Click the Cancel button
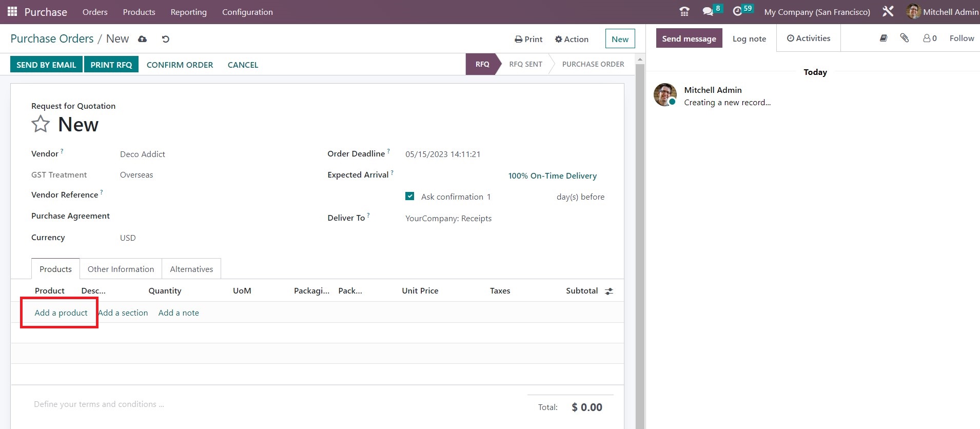980x429 pixels. [x=243, y=65]
